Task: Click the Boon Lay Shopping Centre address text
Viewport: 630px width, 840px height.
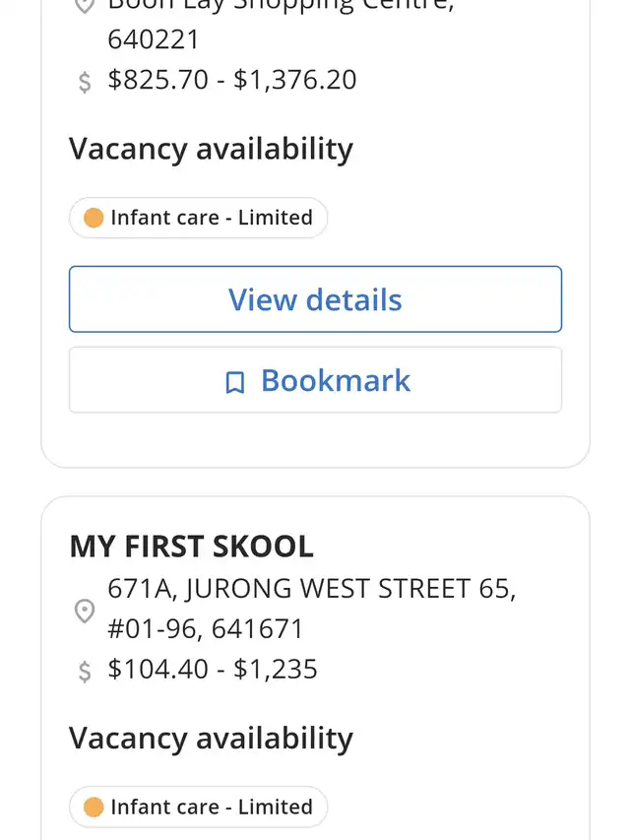Action: pyautogui.click(x=281, y=6)
